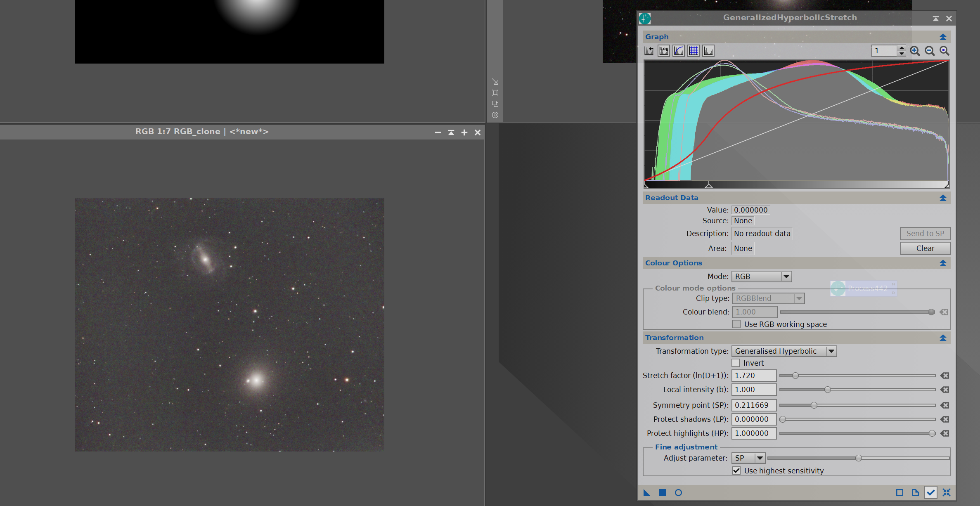Click the Reset process icon at bottom right
This screenshot has height=506, width=980.
pos(947,492)
